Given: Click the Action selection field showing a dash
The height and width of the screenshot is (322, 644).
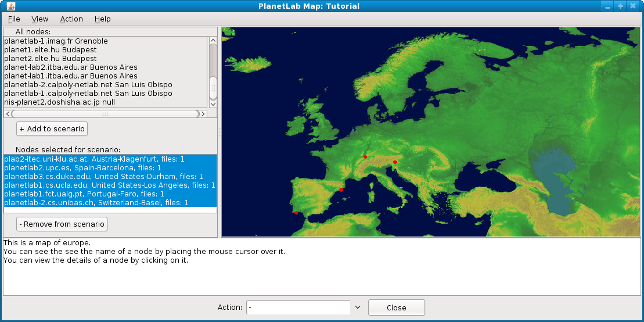Looking at the screenshot, I should pos(298,307).
